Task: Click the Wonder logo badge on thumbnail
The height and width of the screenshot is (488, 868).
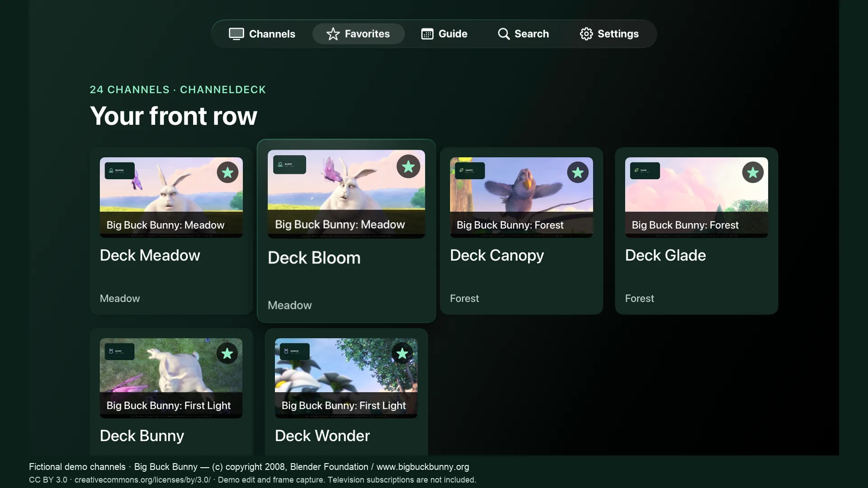Action: coord(294,352)
